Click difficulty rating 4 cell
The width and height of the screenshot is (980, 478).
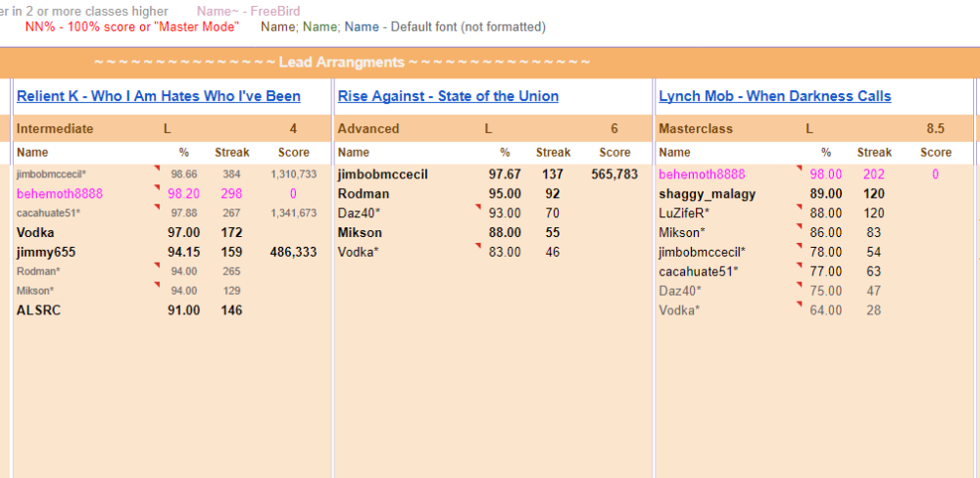[293, 128]
